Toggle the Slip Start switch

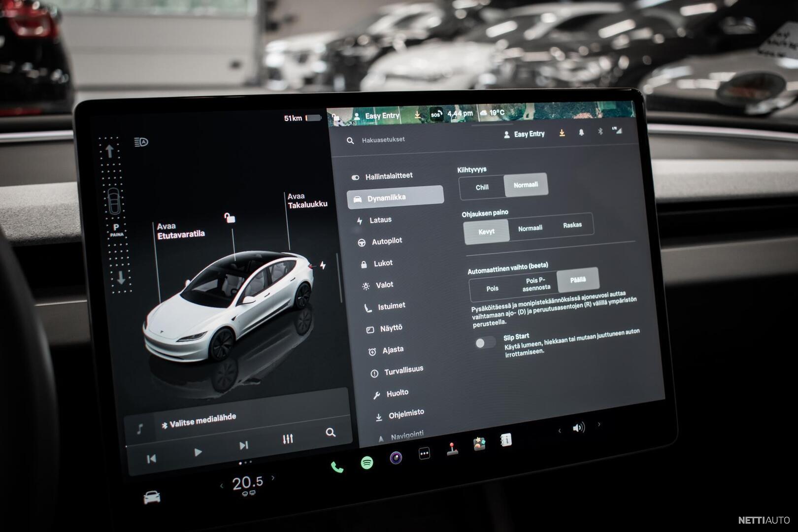pos(485,343)
